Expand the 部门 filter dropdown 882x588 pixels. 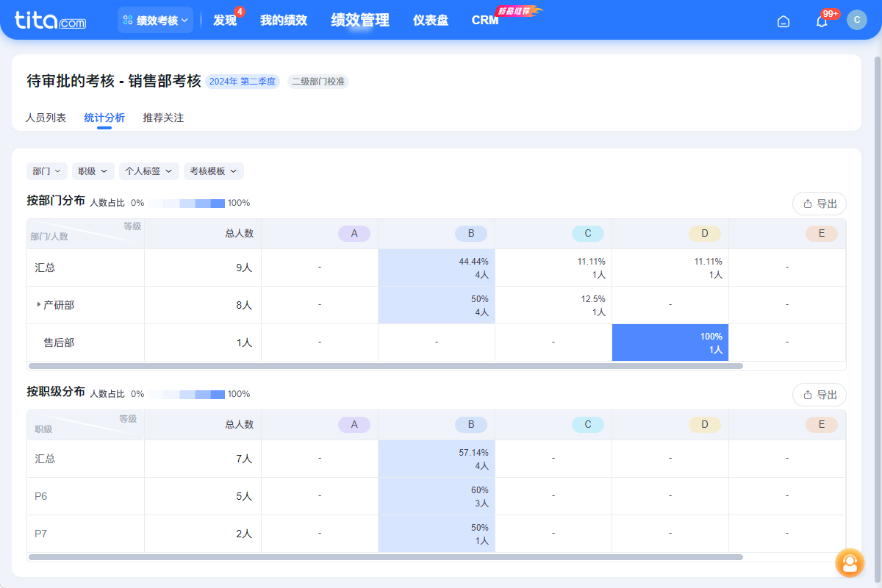click(x=47, y=171)
